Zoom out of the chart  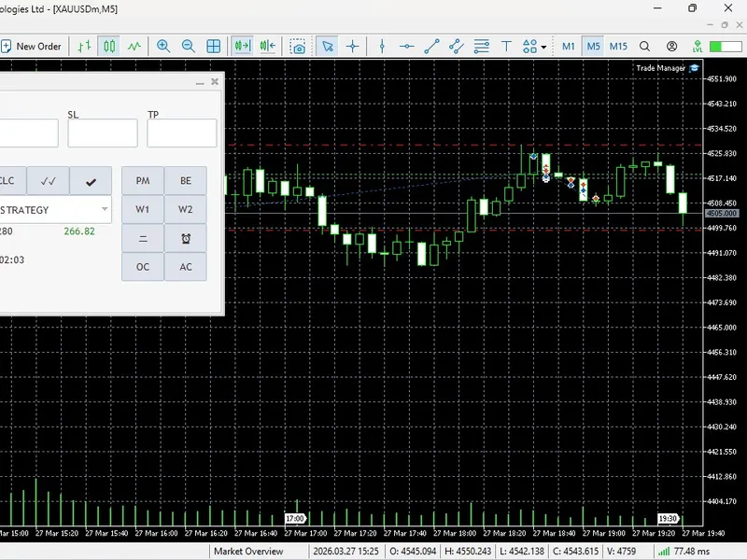tap(189, 46)
